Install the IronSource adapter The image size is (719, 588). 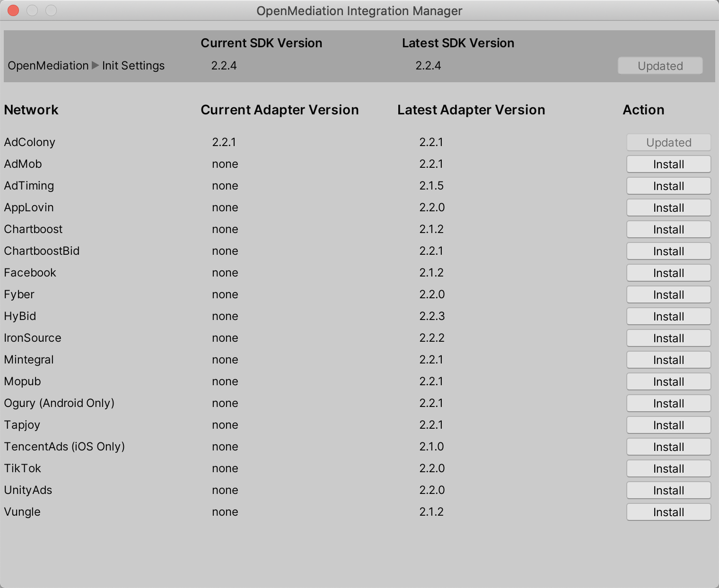tap(668, 338)
